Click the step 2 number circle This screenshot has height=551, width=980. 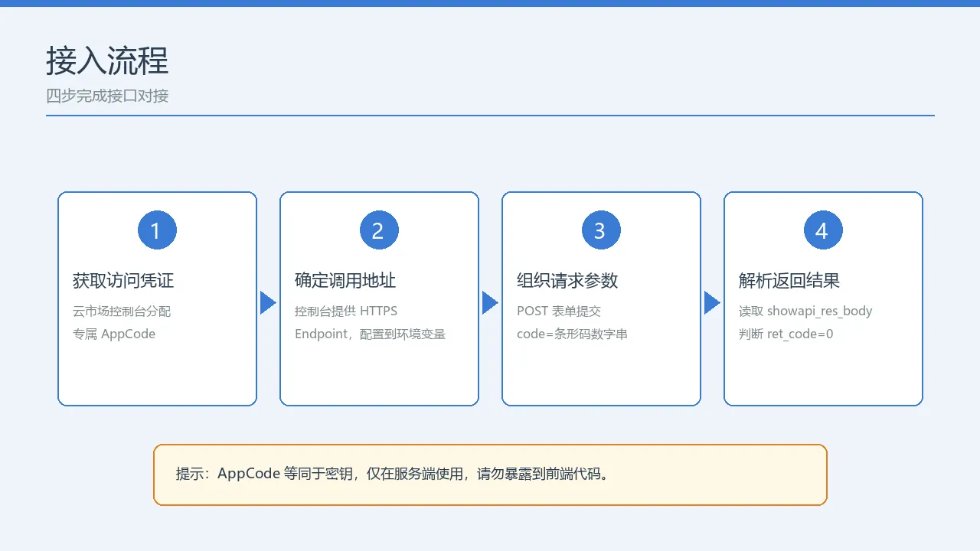point(379,230)
